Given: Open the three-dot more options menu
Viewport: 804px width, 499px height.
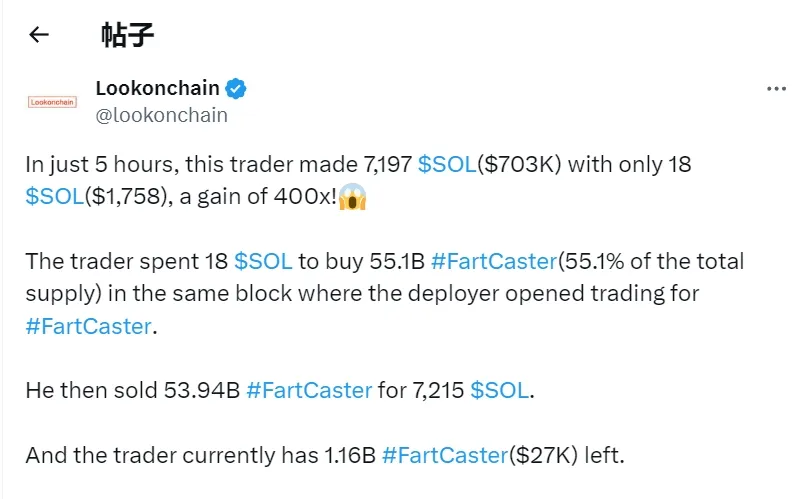Looking at the screenshot, I should [x=776, y=89].
